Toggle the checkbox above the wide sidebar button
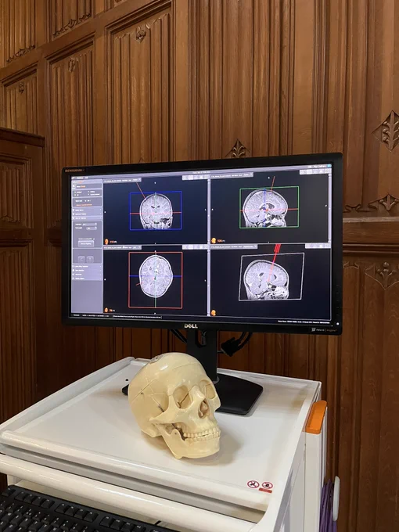399x532 pixels. pyautogui.click(x=94, y=239)
